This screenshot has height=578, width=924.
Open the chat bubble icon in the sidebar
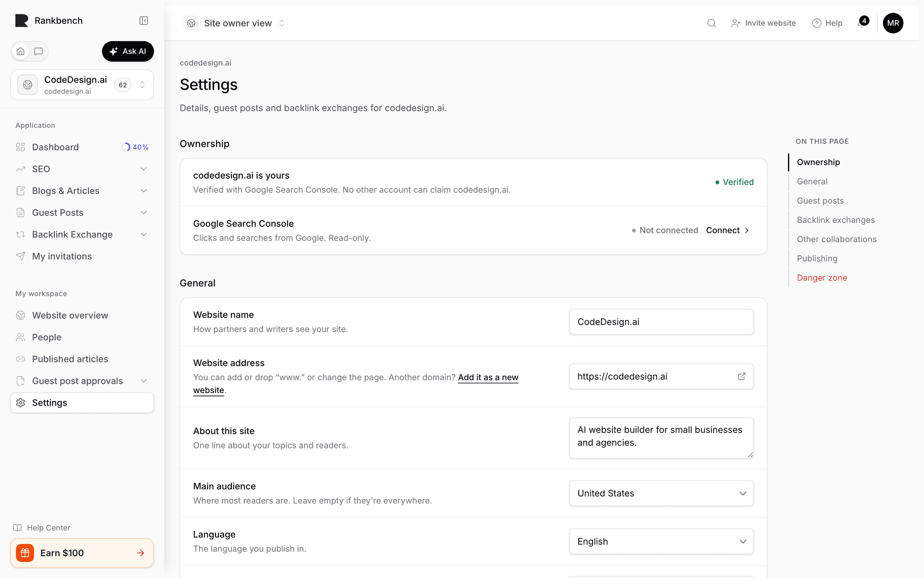coord(39,51)
